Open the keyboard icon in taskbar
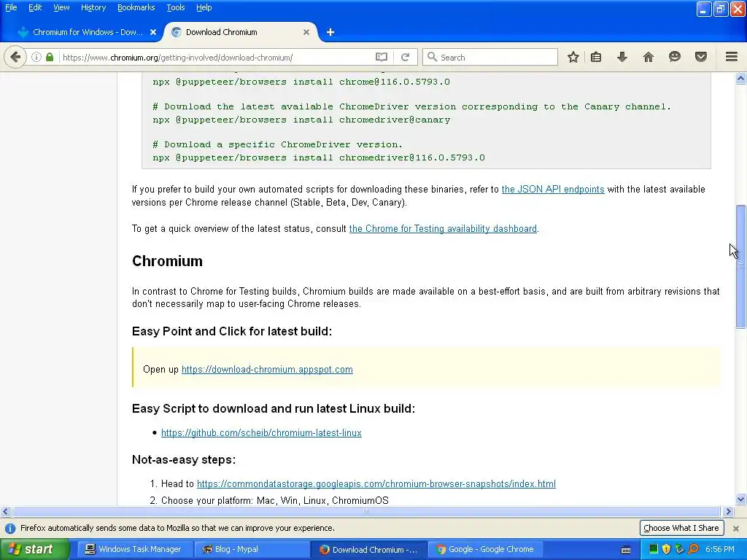 [x=626, y=550]
